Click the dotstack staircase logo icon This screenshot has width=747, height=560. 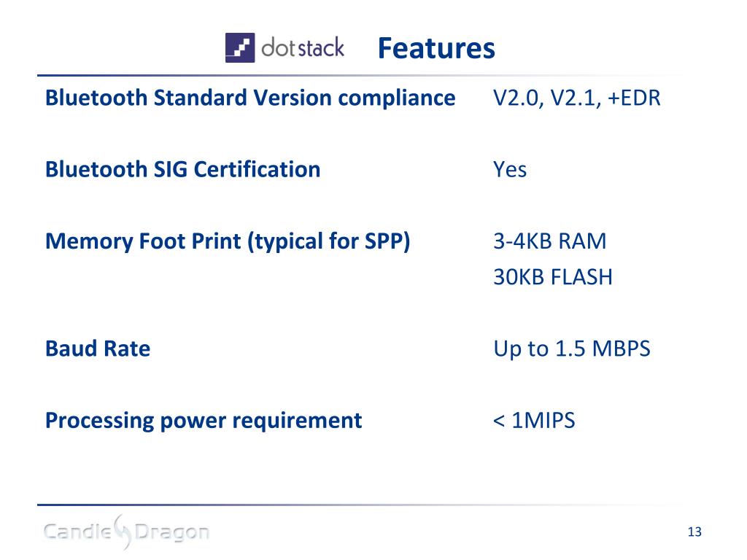click(x=239, y=47)
